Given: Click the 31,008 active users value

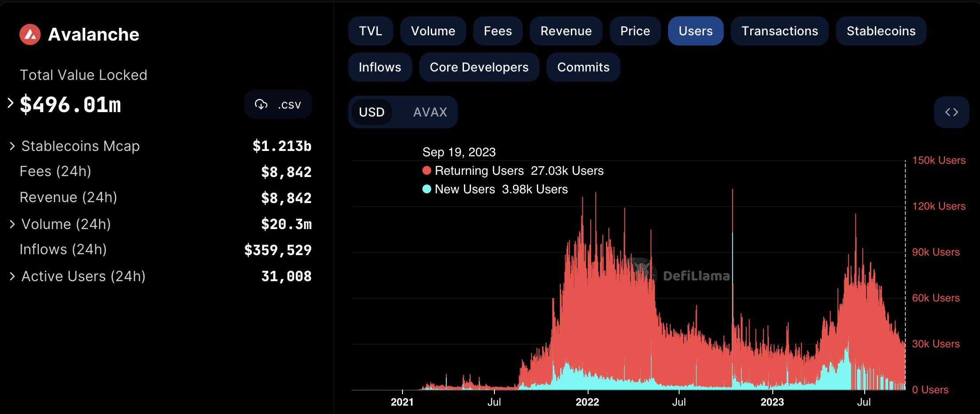Looking at the screenshot, I should click(286, 276).
